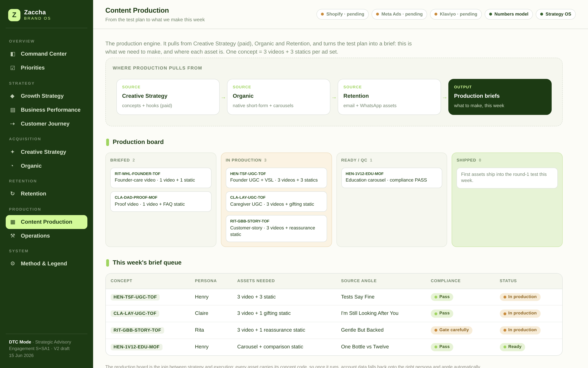Click the READY / QC column header
This screenshot has height=368, width=588.
click(x=356, y=160)
